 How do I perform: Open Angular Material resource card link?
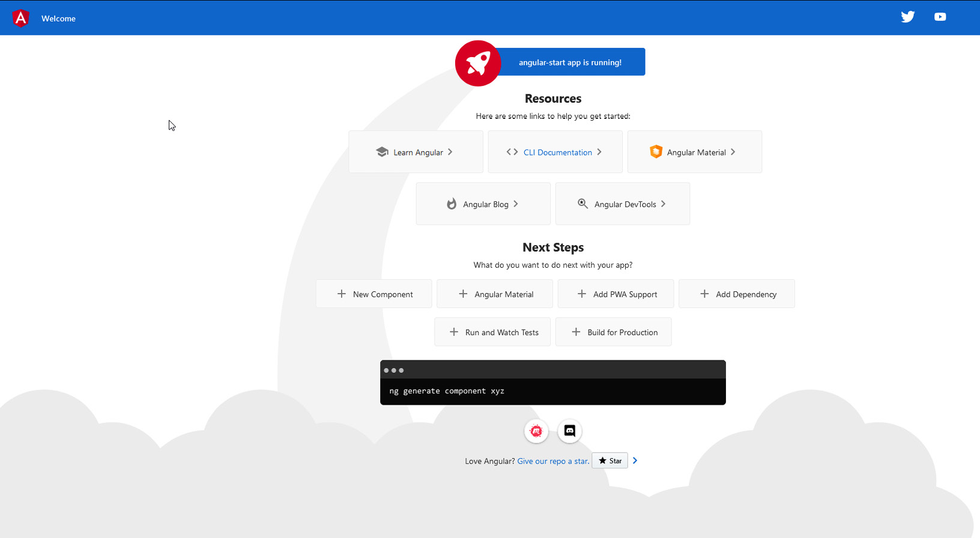coord(695,152)
